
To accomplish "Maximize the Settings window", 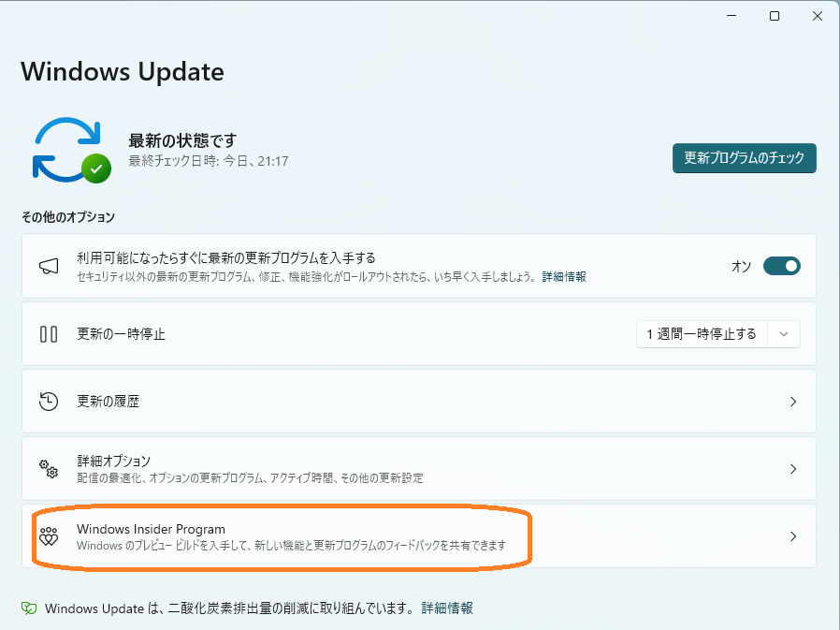I will tap(775, 16).
